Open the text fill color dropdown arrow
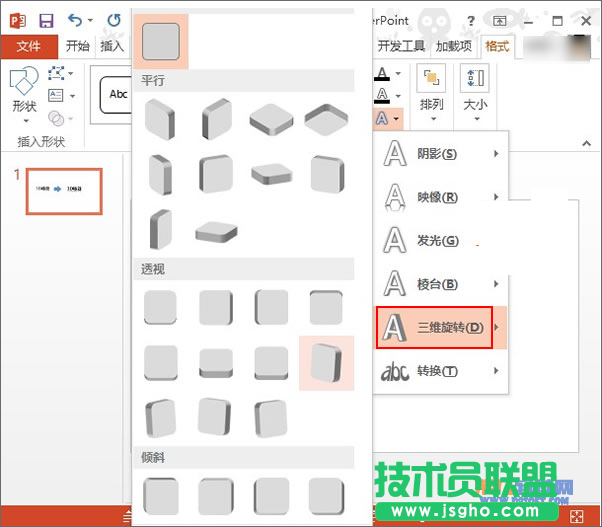602x527 pixels. pos(398,73)
